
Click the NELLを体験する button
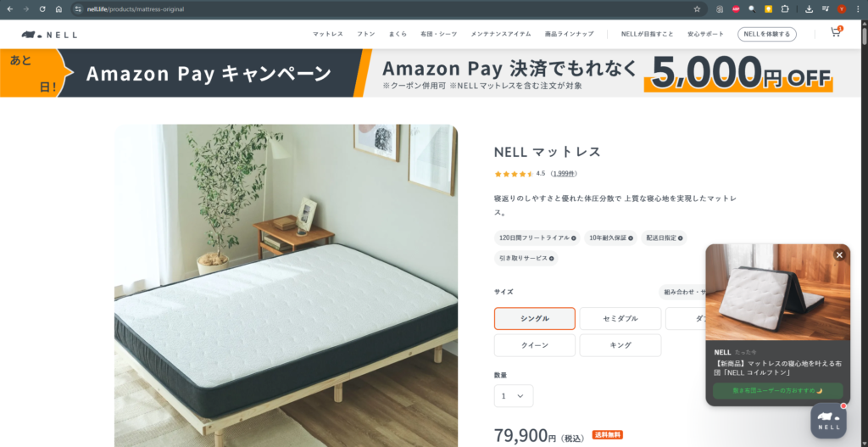pos(766,34)
